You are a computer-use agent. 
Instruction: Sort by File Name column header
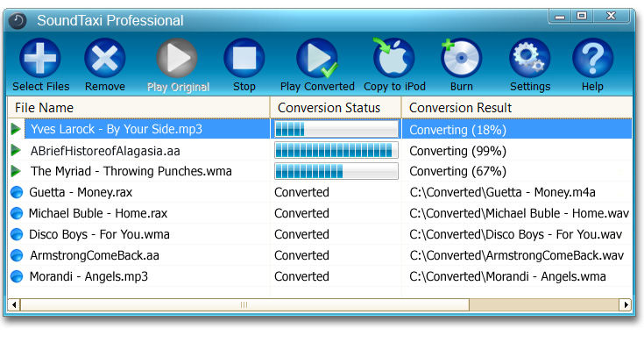[x=138, y=108]
